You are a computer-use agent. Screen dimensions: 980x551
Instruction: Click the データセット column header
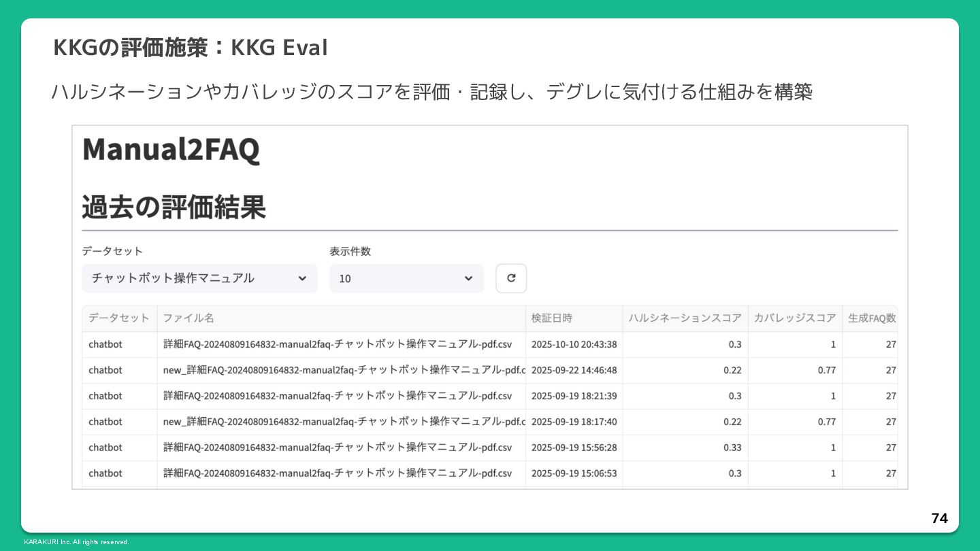pos(119,318)
